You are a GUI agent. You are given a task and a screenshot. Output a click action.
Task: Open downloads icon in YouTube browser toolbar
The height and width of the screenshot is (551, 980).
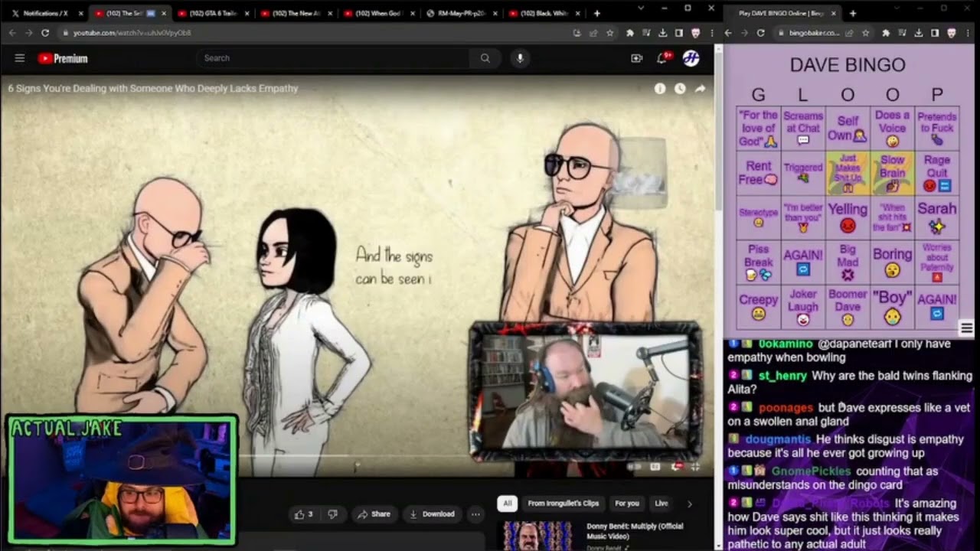[663, 33]
